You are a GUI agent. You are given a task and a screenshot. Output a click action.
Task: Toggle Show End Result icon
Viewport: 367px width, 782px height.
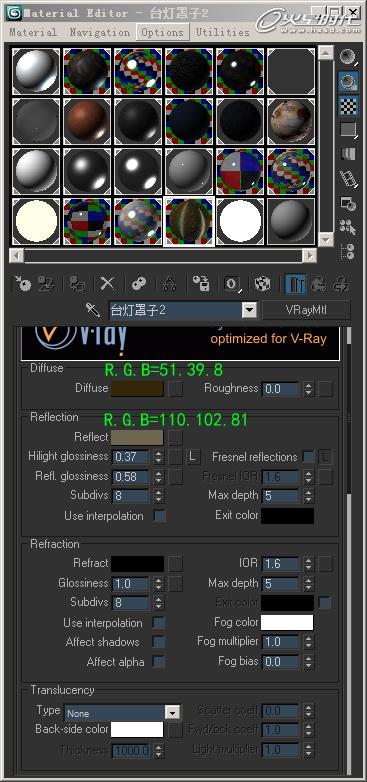pos(295,284)
